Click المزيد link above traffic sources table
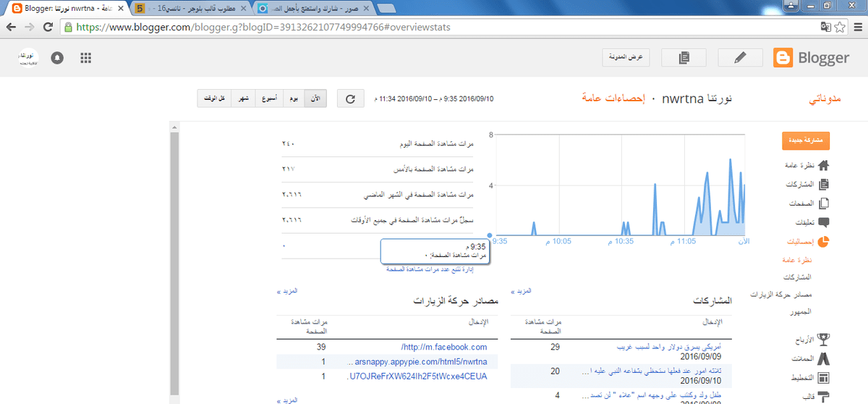Image resolution: width=868 pixels, height=404 pixels. [287, 291]
